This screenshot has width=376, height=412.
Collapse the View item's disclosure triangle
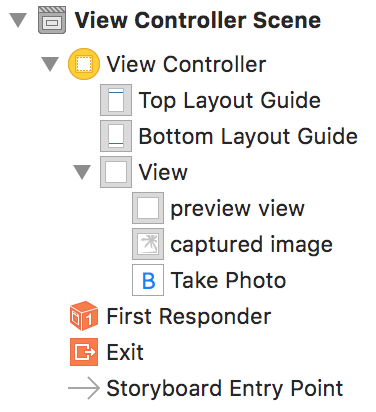pos(82,172)
